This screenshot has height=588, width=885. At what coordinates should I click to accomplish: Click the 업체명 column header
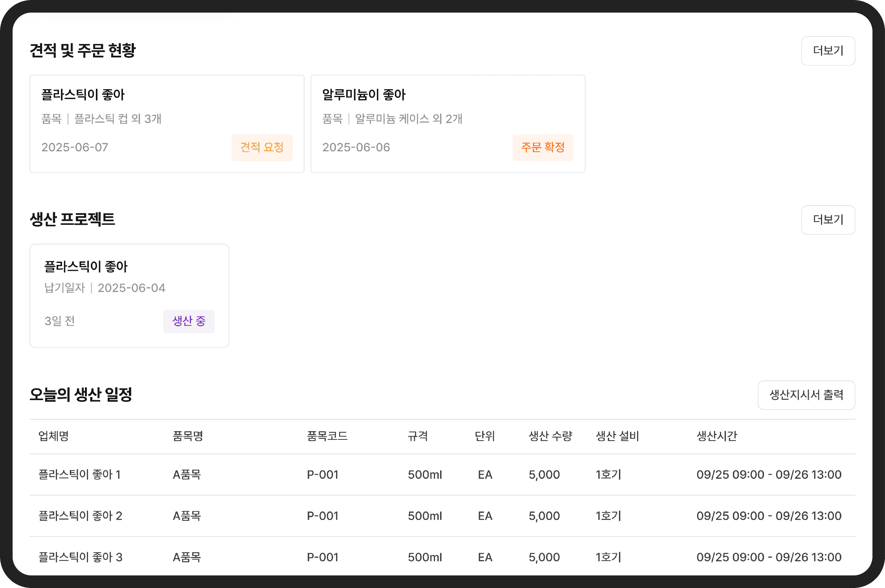click(53, 436)
